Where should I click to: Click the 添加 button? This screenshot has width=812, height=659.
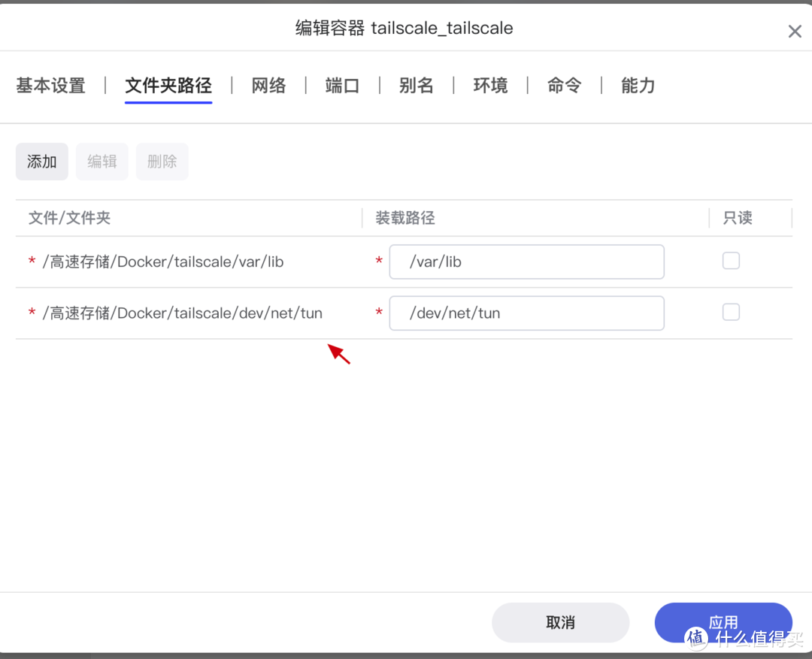(x=42, y=162)
